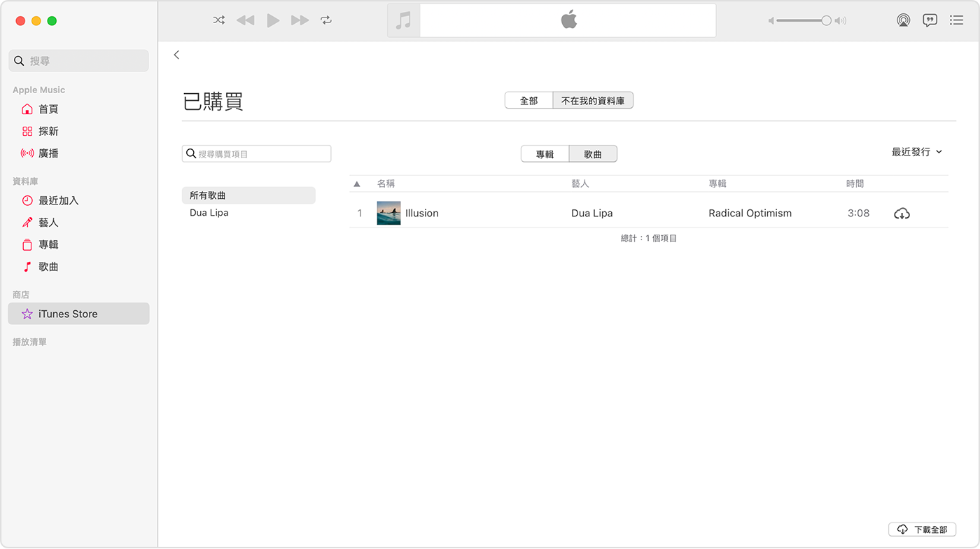Select the Illusion song title
This screenshot has width=980, height=549.
[x=422, y=214]
